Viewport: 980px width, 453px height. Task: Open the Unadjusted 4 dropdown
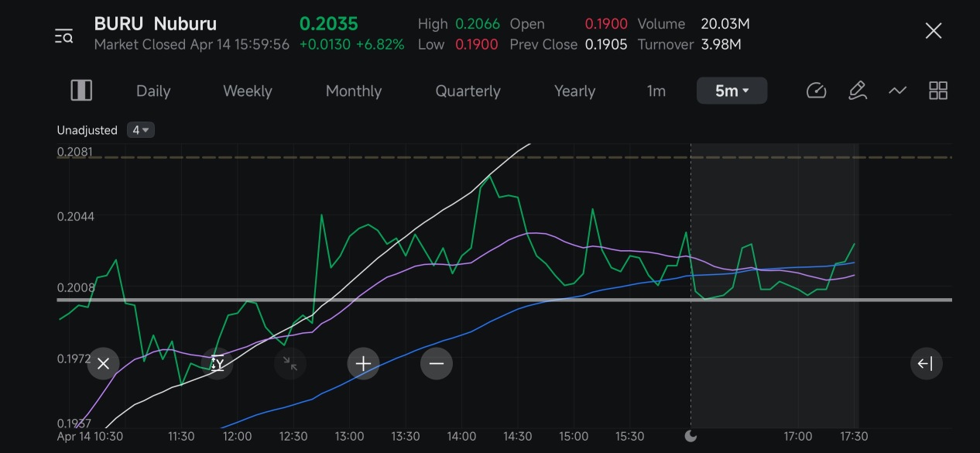click(x=141, y=130)
